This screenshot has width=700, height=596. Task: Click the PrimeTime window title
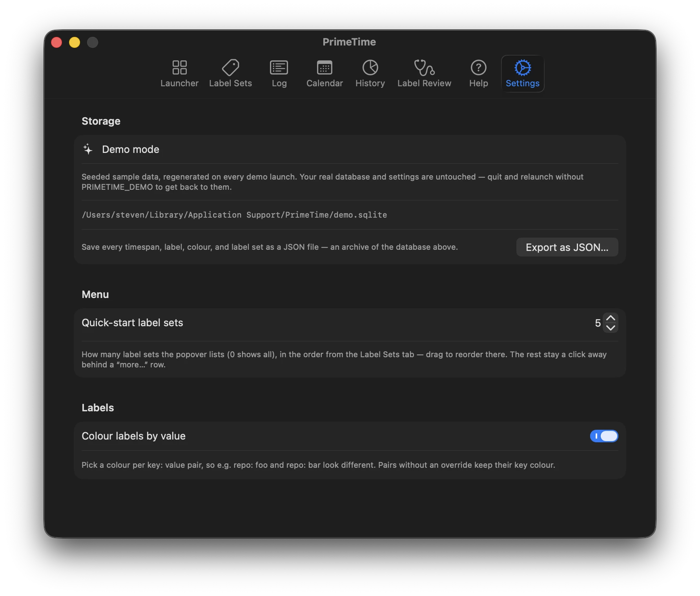(x=349, y=42)
